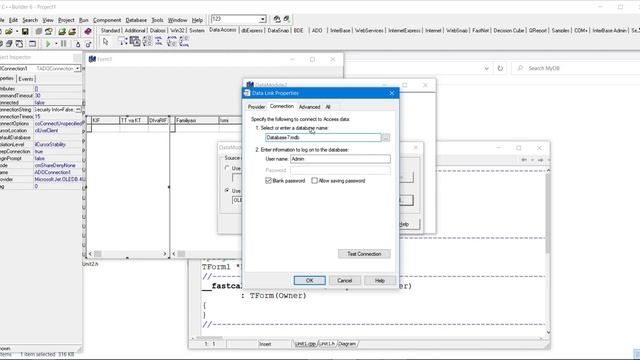Image resolution: width=640 pixels, height=360 pixels.
Task: Open the Object Inspector component selector dropdown
Action: pos(78,68)
